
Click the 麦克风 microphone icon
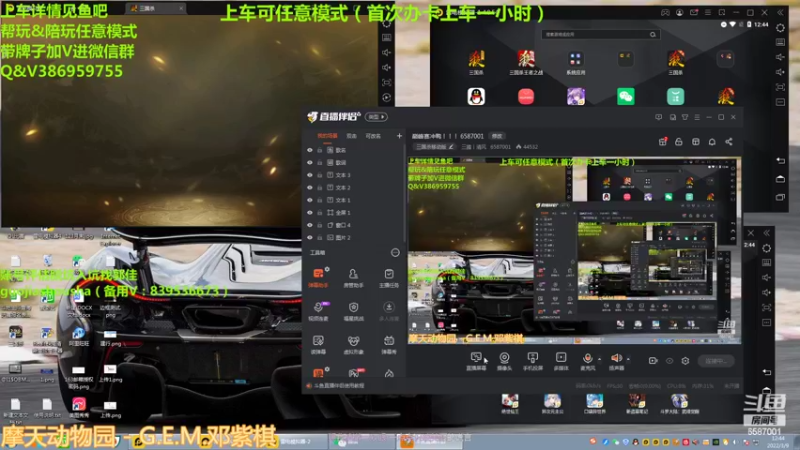(587, 359)
